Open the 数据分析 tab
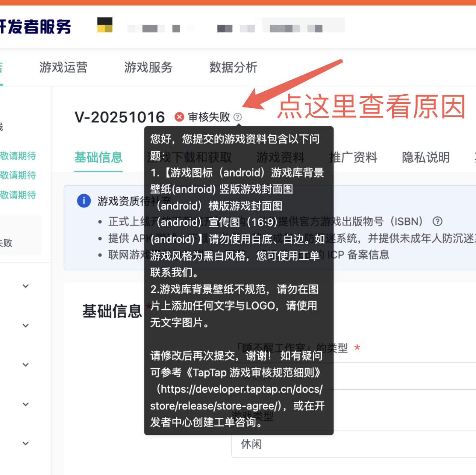 (233, 68)
